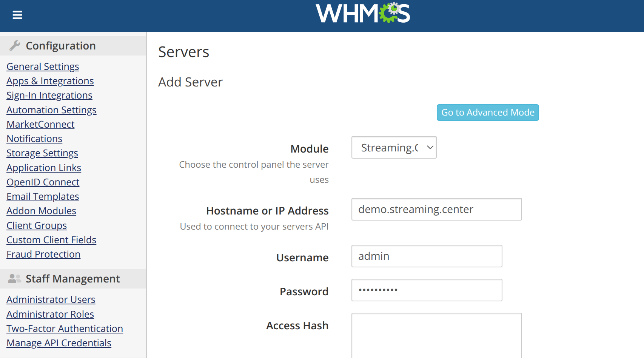This screenshot has height=358, width=644.
Task: Open the hamburger menu icon
Action: 17,15
